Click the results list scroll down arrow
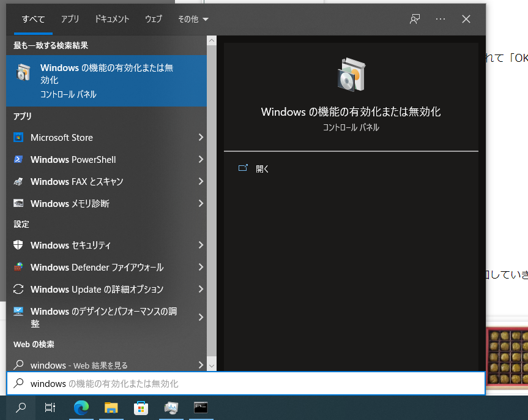528x420 pixels. click(212, 366)
